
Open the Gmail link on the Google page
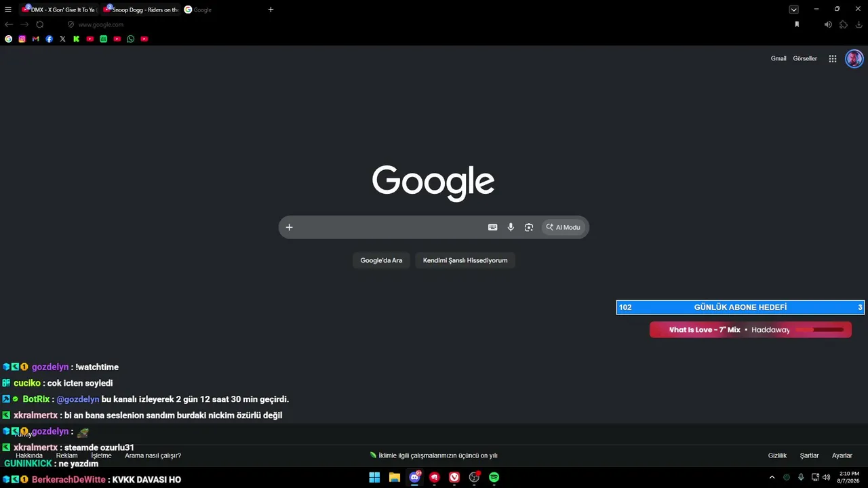778,59
